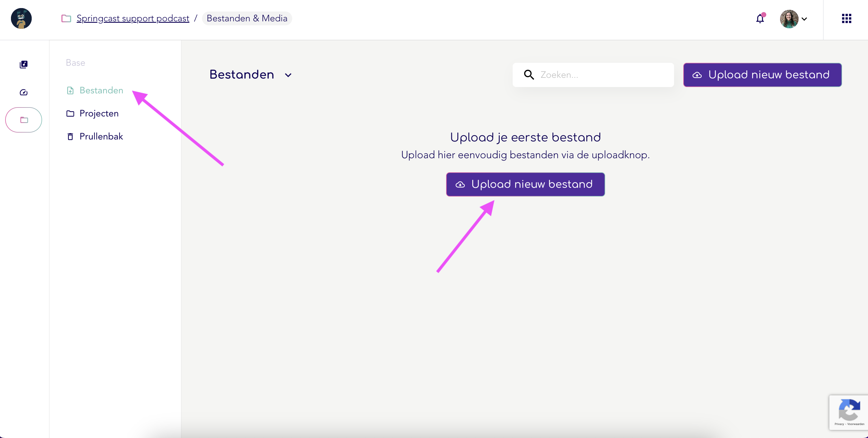Open the reCAPTCHA Voorwaarden link
The height and width of the screenshot is (438, 868).
856,424
